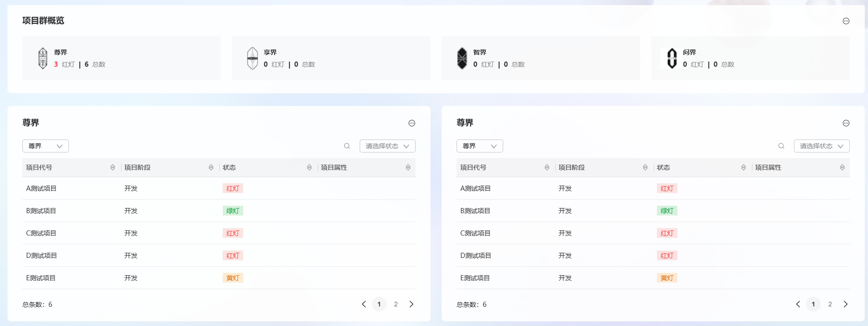Click the 享界 overview card title
Image resolution: width=868 pixels, height=326 pixels.
click(x=270, y=52)
